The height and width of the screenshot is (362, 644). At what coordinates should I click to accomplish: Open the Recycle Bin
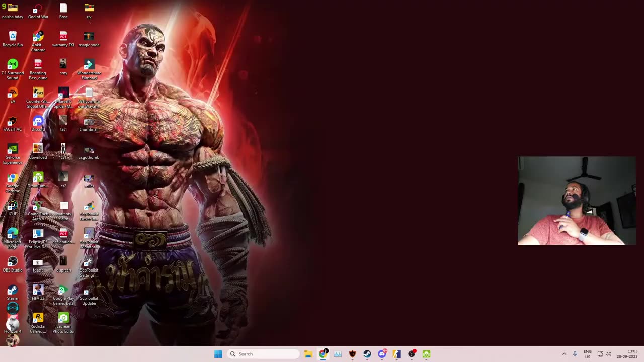click(13, 39)
